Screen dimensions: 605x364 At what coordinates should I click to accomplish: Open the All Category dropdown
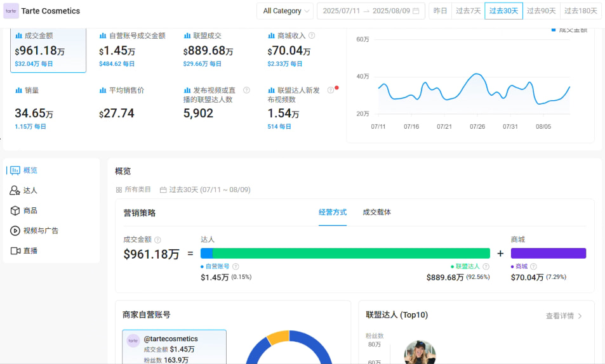(x=285, y=11)
